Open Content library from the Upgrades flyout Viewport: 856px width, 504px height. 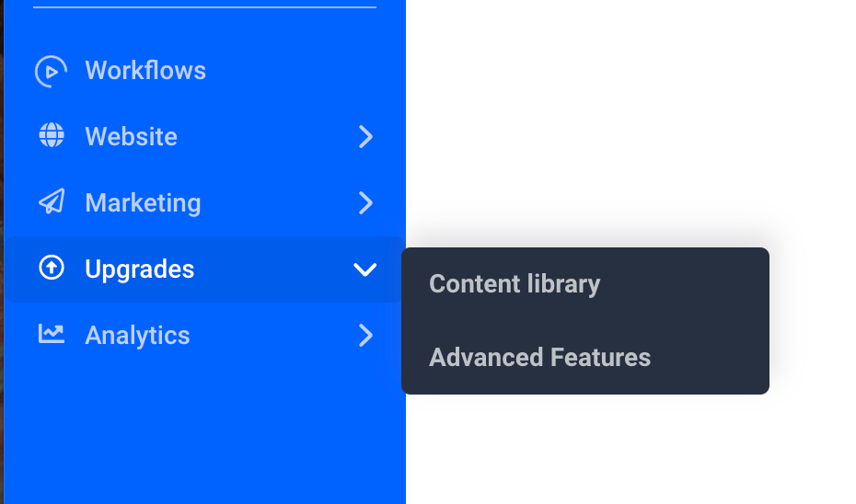click(515, 284)
